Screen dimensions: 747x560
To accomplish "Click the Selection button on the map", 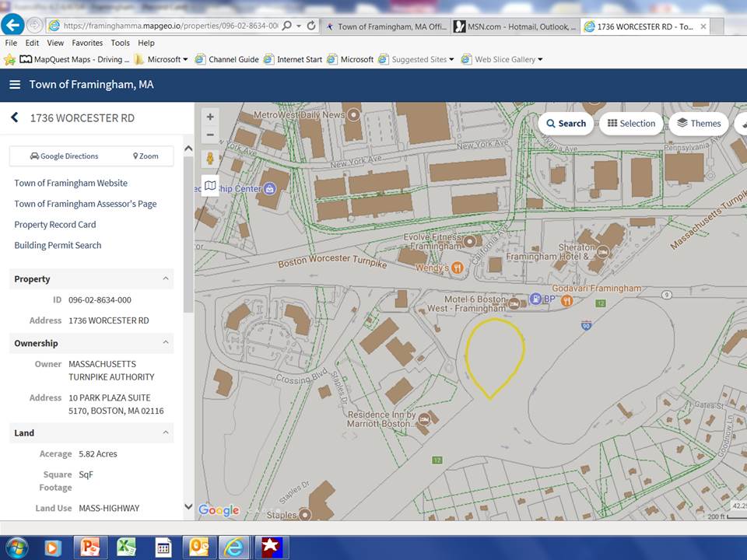I will pos(631,124).
